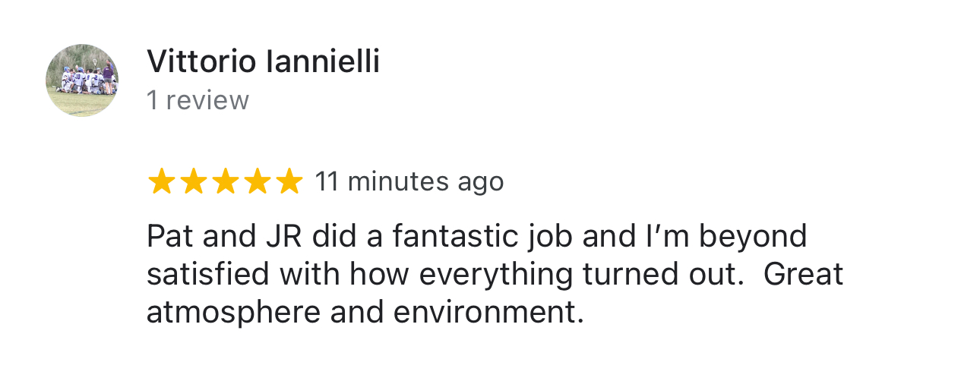Select the fourth yellow rating star

click(x=257, y=182)
